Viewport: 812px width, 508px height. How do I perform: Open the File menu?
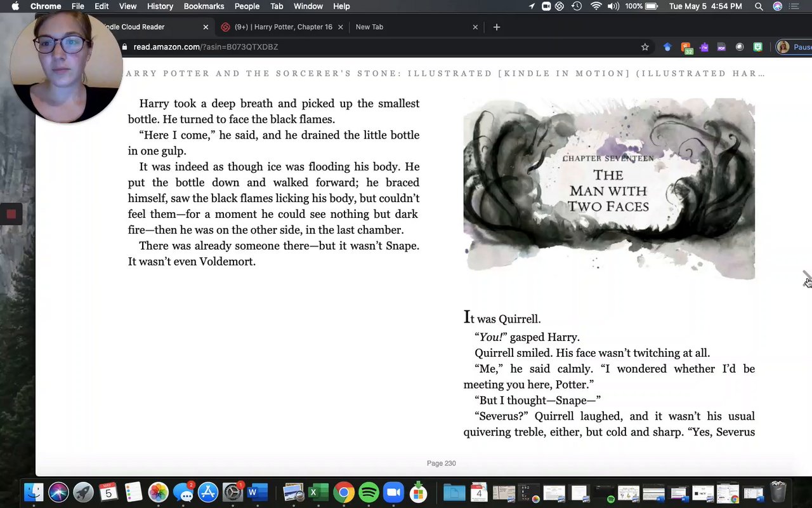78,6
